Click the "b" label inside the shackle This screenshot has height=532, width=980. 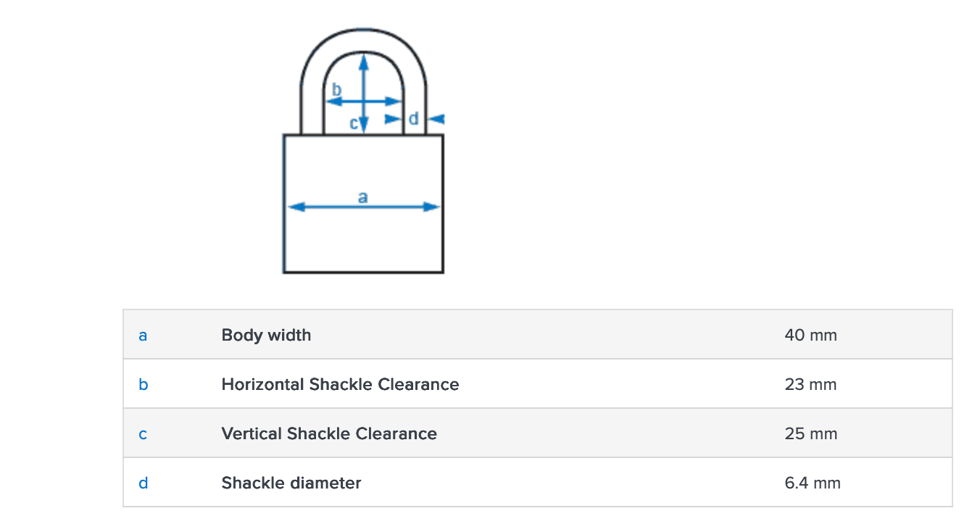(x=336, y=90)
